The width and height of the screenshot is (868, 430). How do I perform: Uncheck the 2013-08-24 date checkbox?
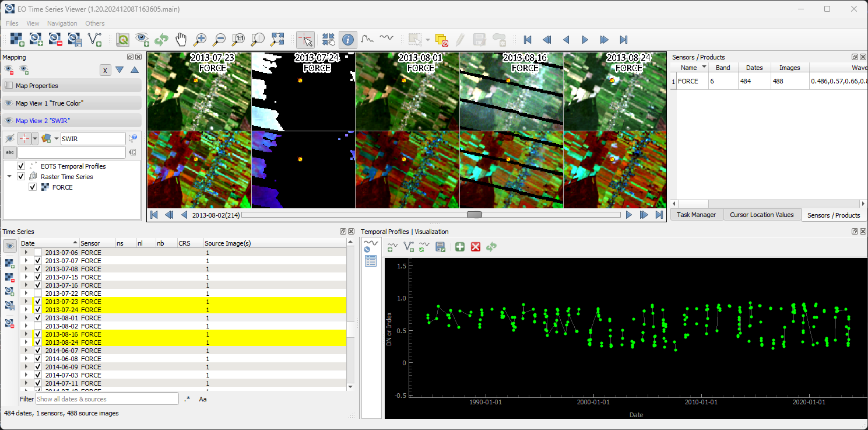pyautogui.click(x=38, y=342)
